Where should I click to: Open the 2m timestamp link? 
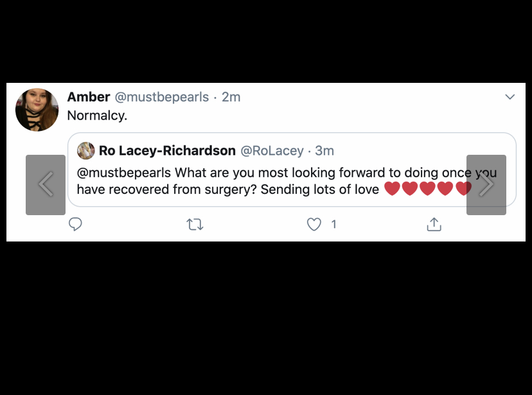pyautogui.click(x=231, y=98)
